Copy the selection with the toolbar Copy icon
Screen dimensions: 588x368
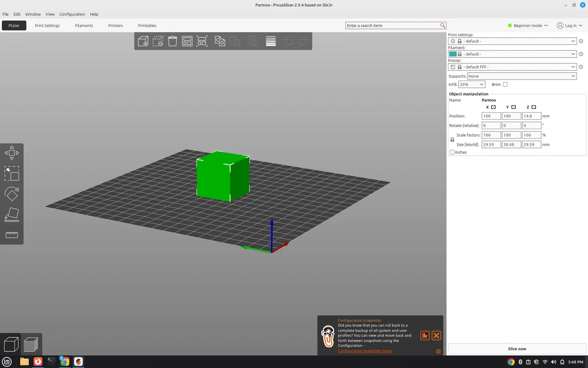point(220,41)
